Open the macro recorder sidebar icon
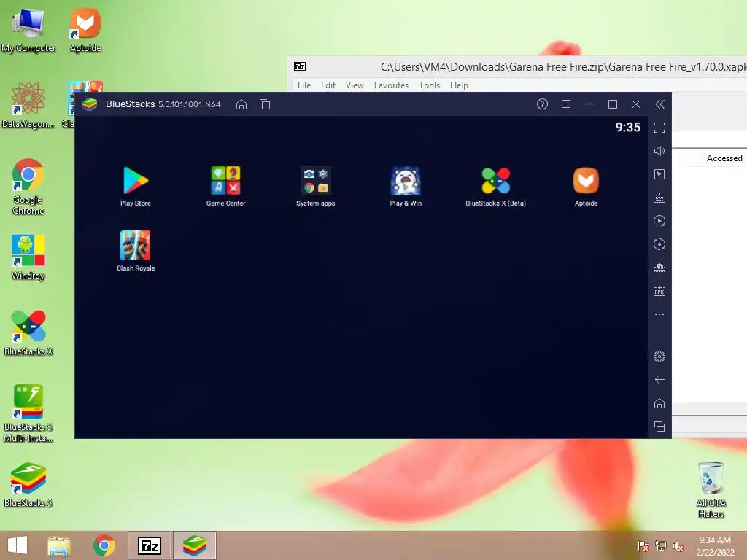The width and height of the screenshot is (747, 560). [659, 268]
